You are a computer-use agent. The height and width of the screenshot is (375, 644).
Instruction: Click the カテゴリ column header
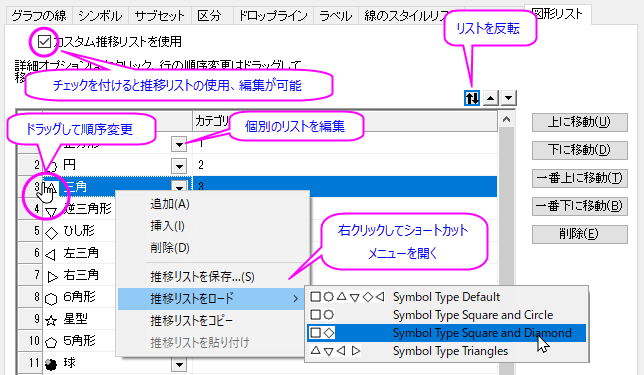[345, 121]
